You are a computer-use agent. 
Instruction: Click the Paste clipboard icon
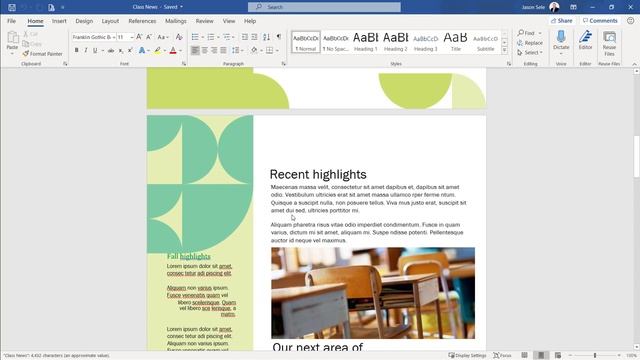(12, 38)
